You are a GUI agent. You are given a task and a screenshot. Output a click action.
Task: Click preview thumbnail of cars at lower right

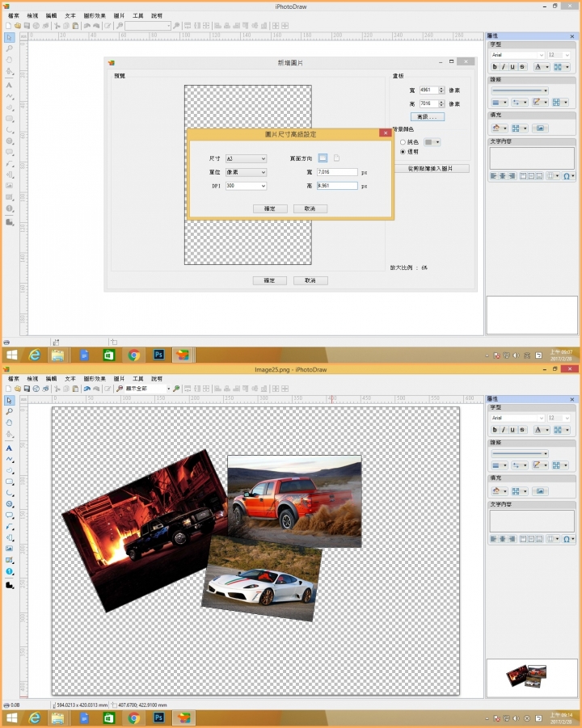coord(527,676)
